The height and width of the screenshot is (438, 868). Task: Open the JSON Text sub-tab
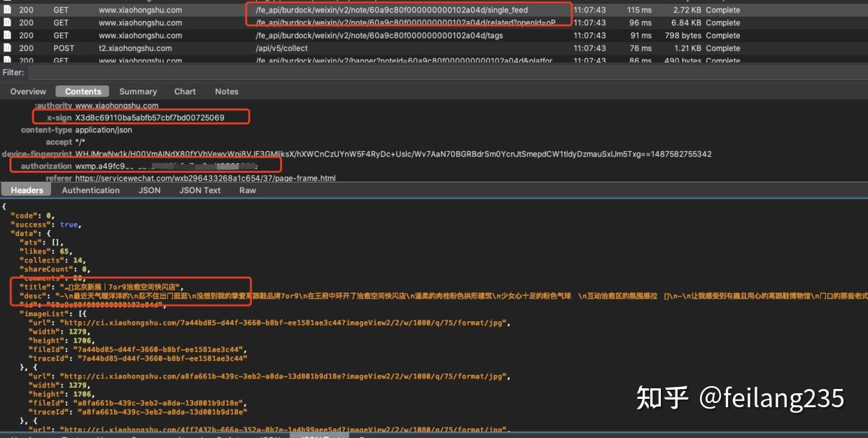[x=199, y=190]
